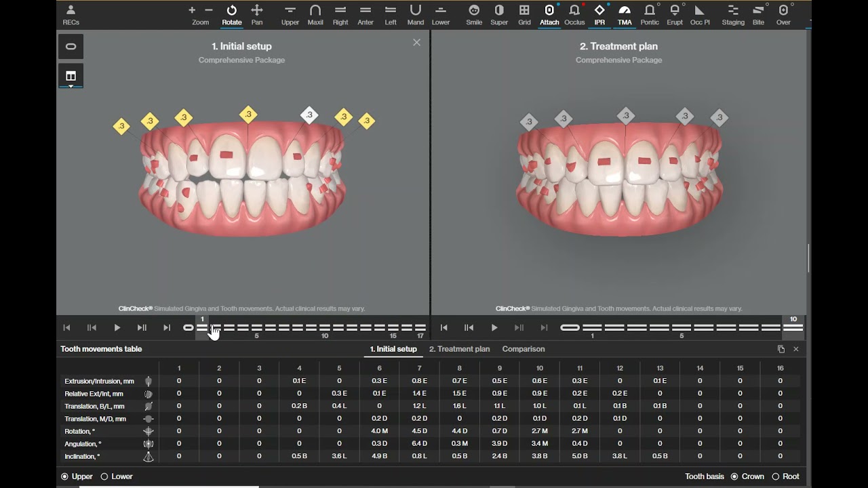Viewport: 868px width, 488px height.
Task: Click the 4.0 M Rotation value
Action: (x=379, y=431)
